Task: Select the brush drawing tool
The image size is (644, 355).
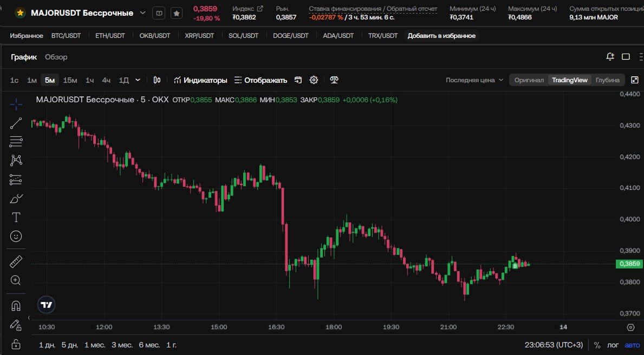Action: [x=16, y=199]
